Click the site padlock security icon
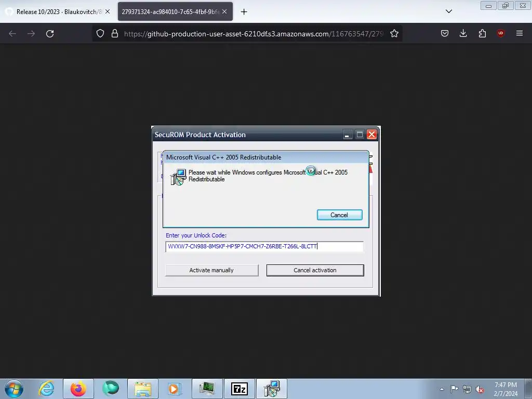 click(x=115, y=34)
